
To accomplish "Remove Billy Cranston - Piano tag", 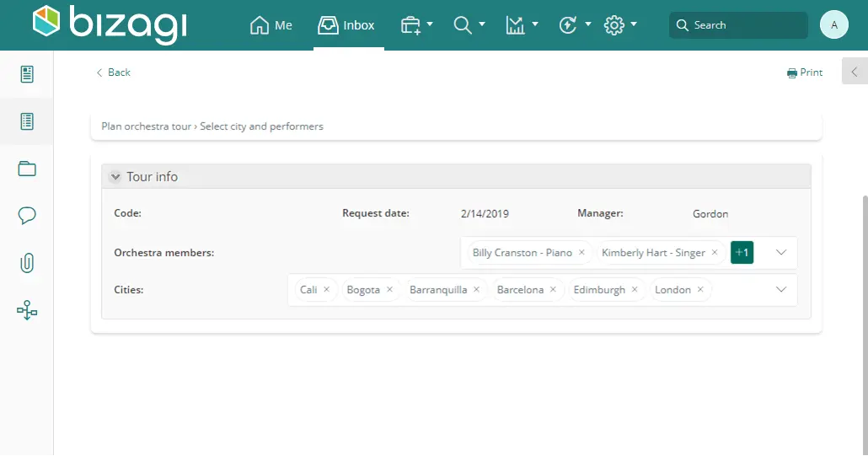I will [x=581, y=252].
